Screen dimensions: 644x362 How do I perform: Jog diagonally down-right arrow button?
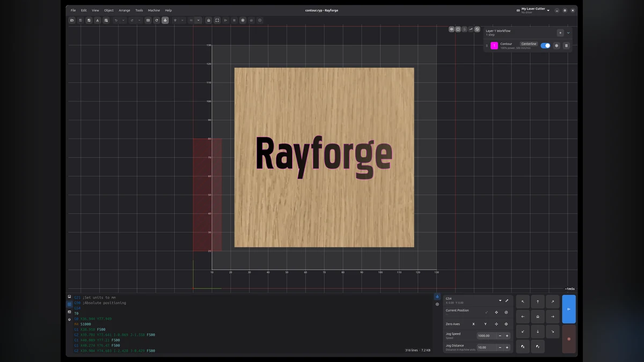[x=553, y=331]
